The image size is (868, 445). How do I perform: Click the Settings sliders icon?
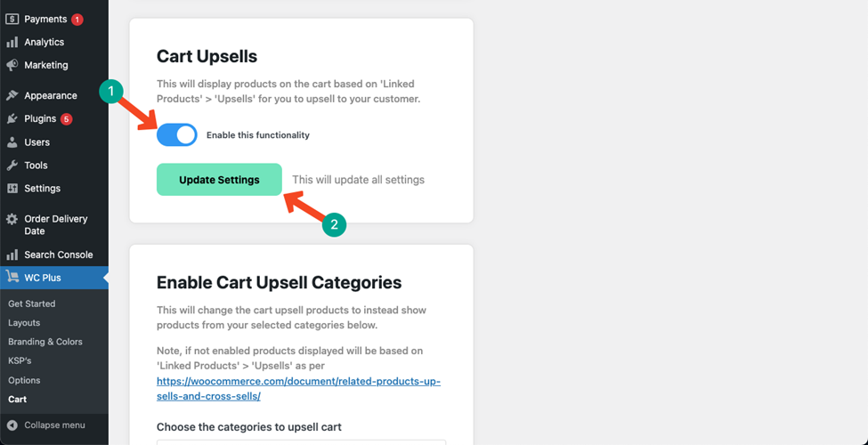point(12,189)
